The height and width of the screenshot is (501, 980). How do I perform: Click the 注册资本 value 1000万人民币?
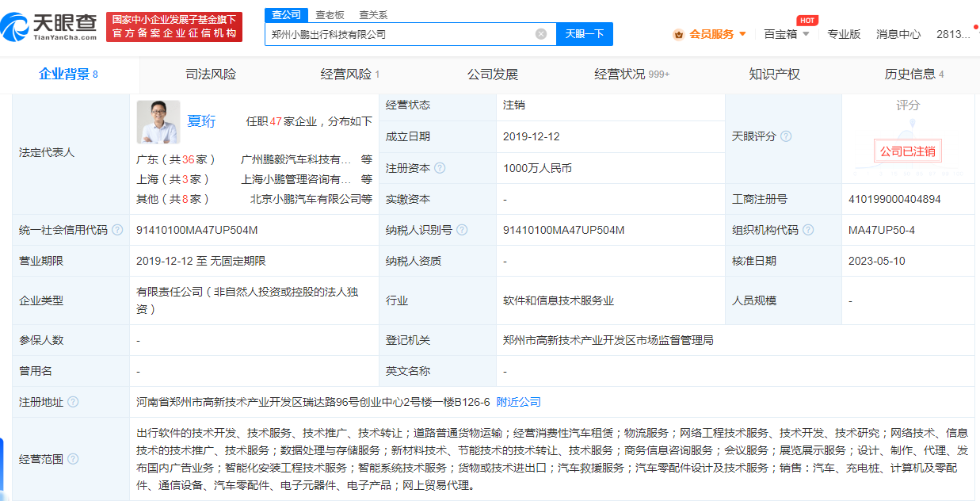(x=537, y=168)
